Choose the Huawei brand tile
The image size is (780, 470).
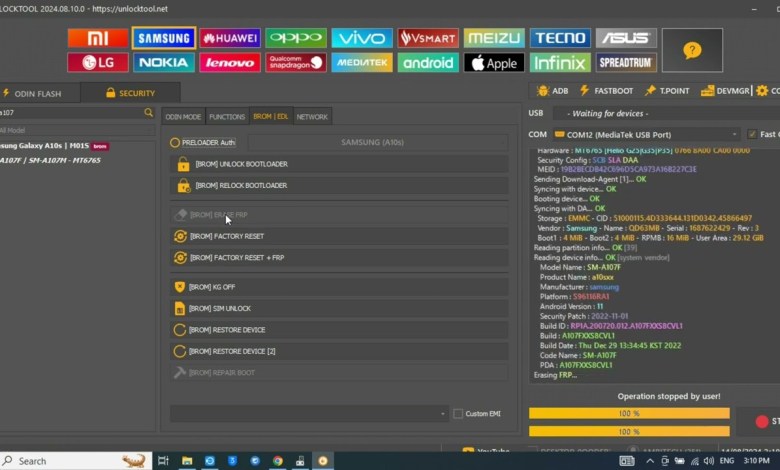click(230, 38)
